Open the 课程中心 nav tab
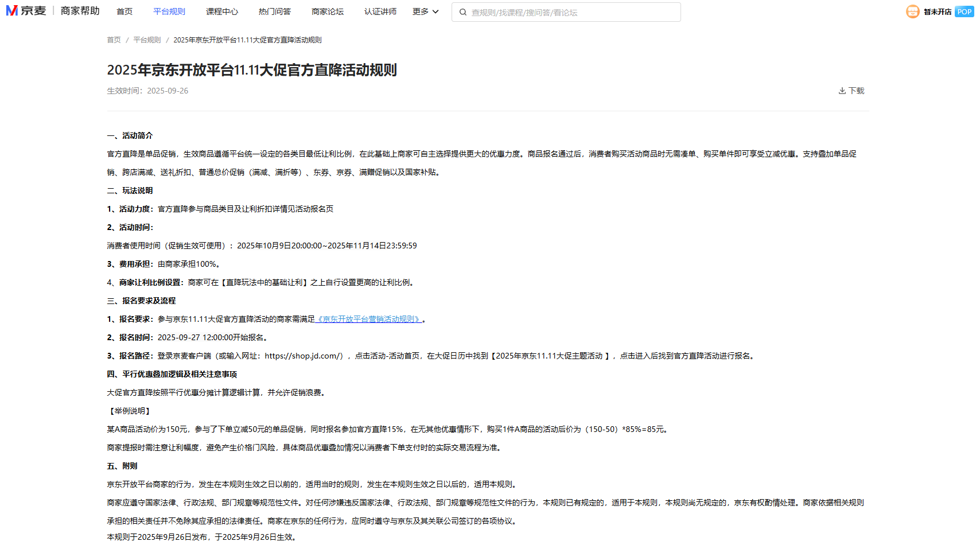This screenshot has height=549, width=980. [x=222, y=11]
